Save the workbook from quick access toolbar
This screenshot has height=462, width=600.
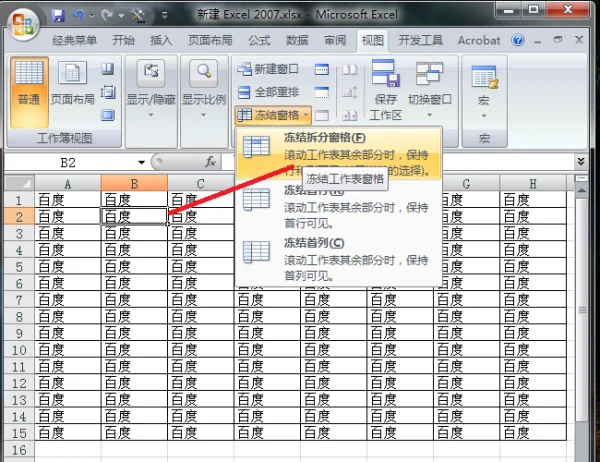(58, 15)
